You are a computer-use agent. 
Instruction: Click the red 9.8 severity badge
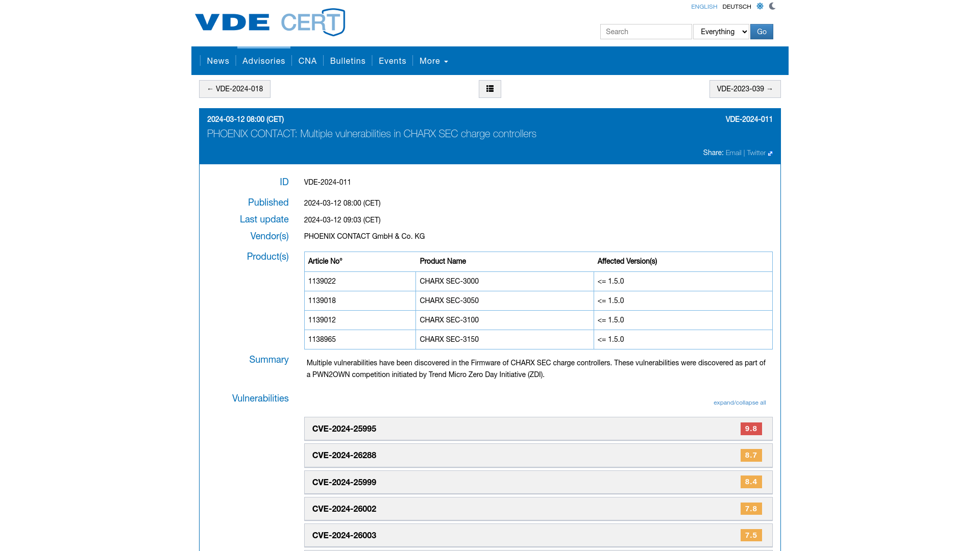click(x=751, y=429)
